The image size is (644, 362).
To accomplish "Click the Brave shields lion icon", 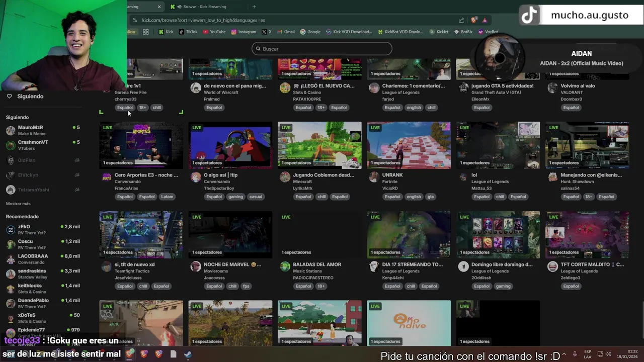I will pos(474,20).
